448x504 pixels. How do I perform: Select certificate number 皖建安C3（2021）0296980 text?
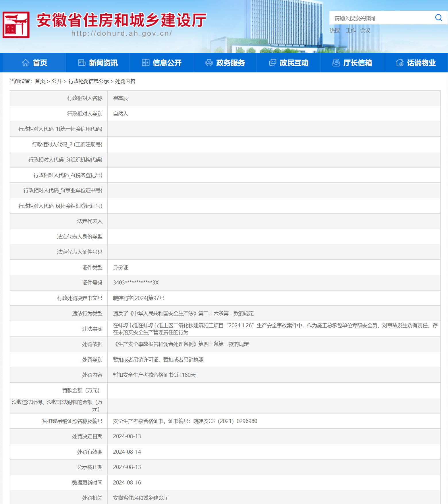(x=225, y=421)
